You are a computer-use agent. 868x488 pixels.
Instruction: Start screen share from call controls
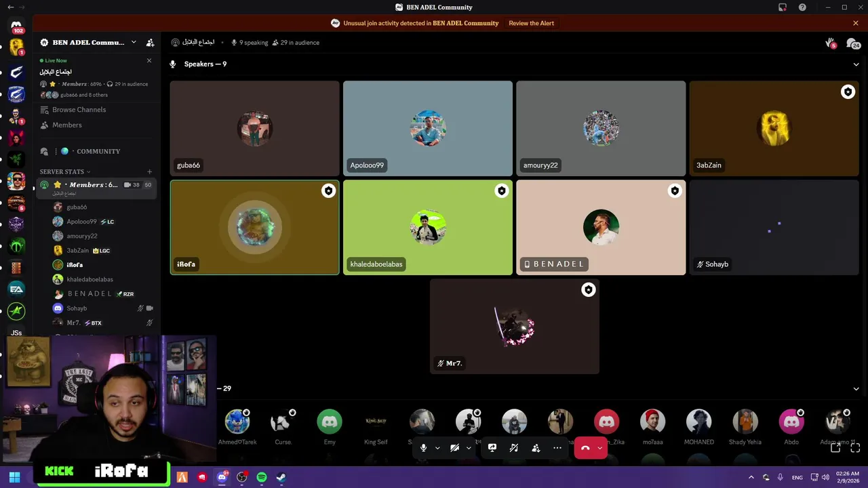pos(492,448)
